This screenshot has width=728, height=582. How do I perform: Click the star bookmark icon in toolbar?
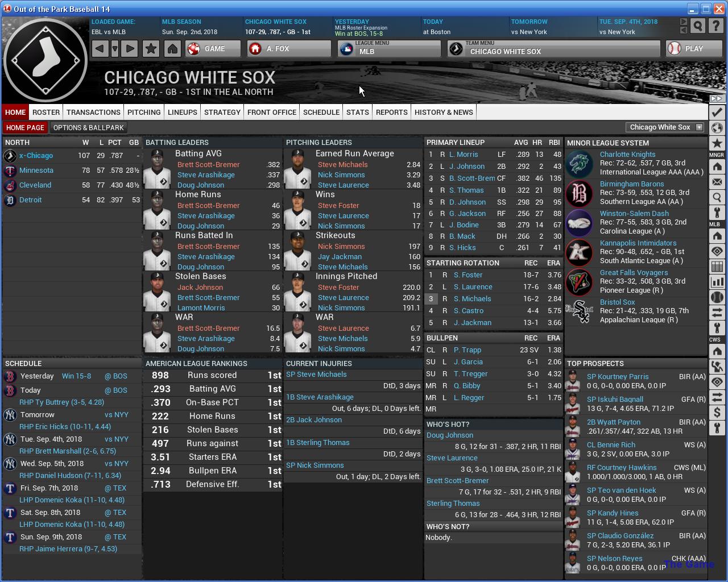point(151,49)
